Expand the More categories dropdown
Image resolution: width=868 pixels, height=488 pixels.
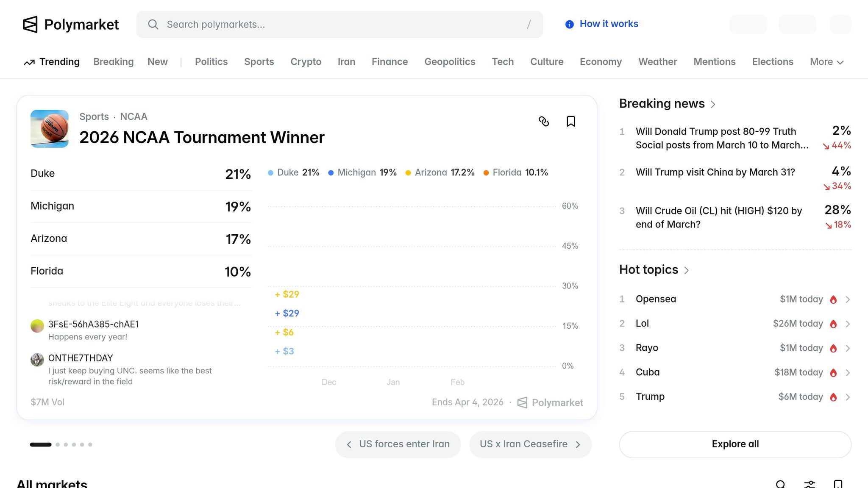[x=826, y=62]
